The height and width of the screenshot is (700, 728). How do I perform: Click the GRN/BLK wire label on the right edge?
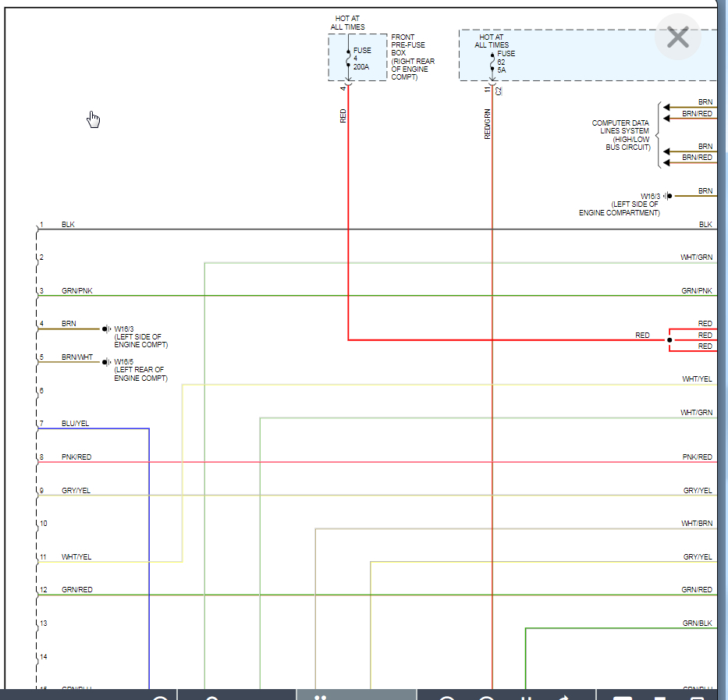[x=697, y=624]
